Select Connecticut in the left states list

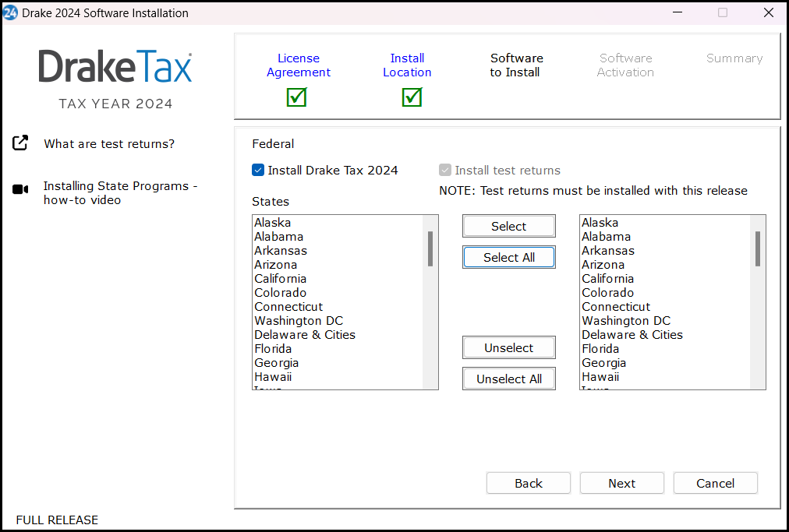tap(338, 307)
